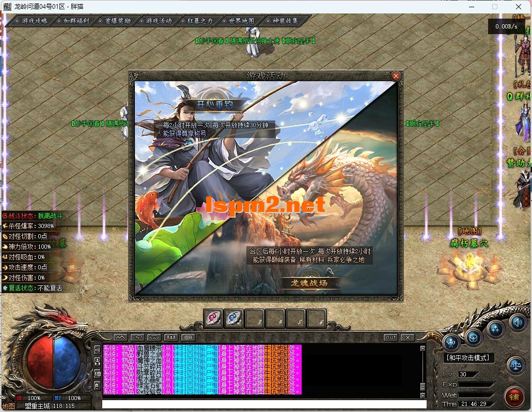This screenshot has width=532, height=412.
Task: Select empty hotbar slot 6
Action: pos(316,318)
